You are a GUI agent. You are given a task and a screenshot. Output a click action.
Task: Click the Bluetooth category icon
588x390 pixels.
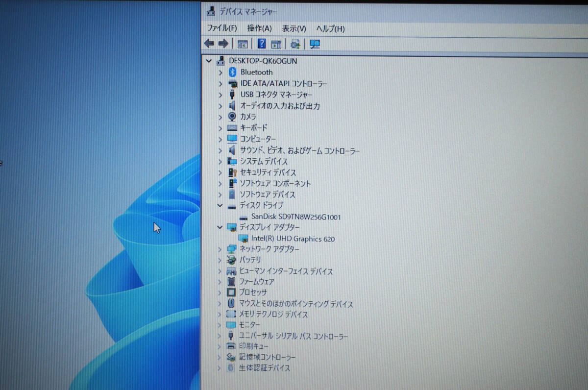point(232,72)
